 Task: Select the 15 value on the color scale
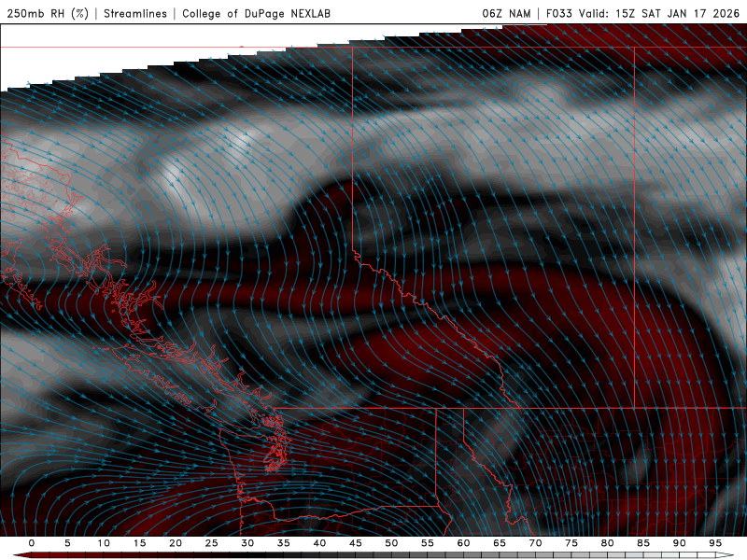[139, 543]
